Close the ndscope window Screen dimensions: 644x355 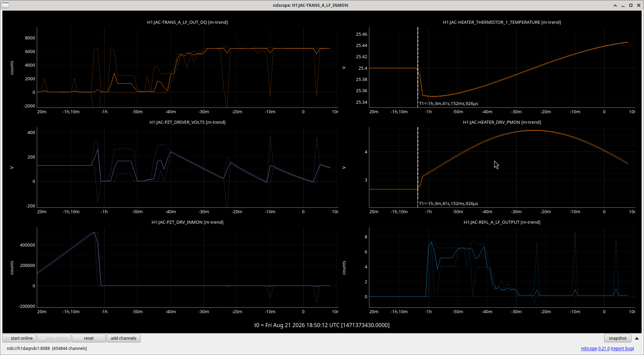coord(639,5)
